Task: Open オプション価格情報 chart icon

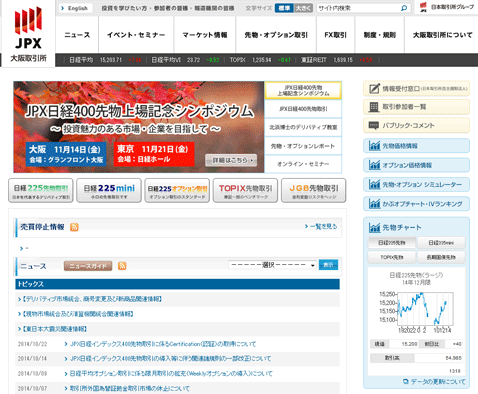Action: coord(374,165)
